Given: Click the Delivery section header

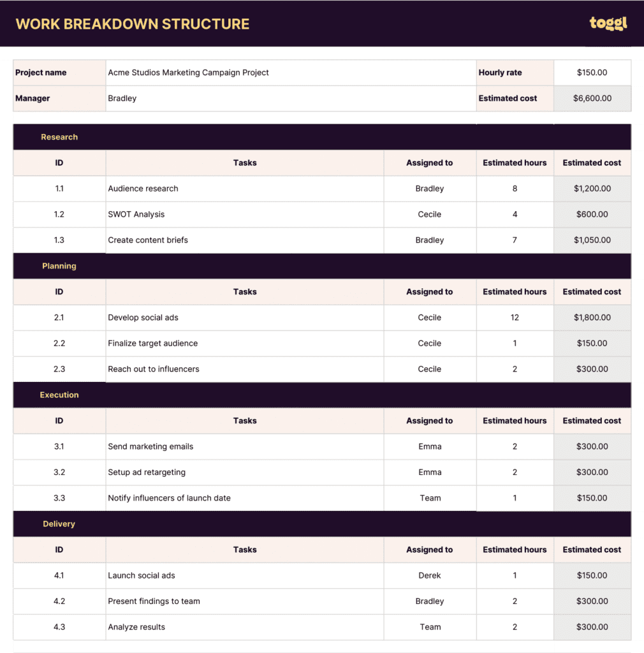Looking at the screenshot, I should pyautogui.click(x=59, y=524).
